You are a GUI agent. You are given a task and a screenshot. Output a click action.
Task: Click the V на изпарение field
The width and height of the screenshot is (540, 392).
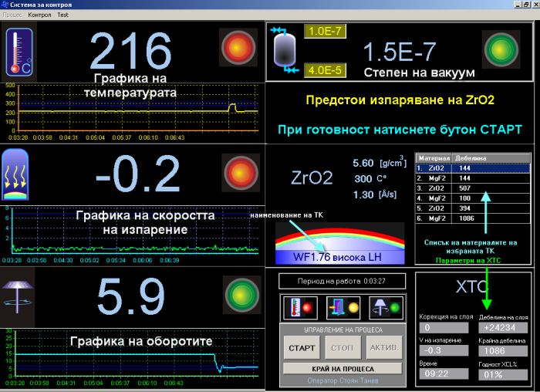tap(444, 350)
